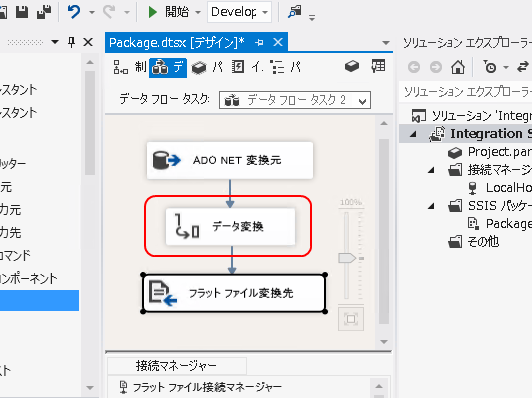Select the LocalHost connection item
Screen dimensions: 532x398
point(499,188)
